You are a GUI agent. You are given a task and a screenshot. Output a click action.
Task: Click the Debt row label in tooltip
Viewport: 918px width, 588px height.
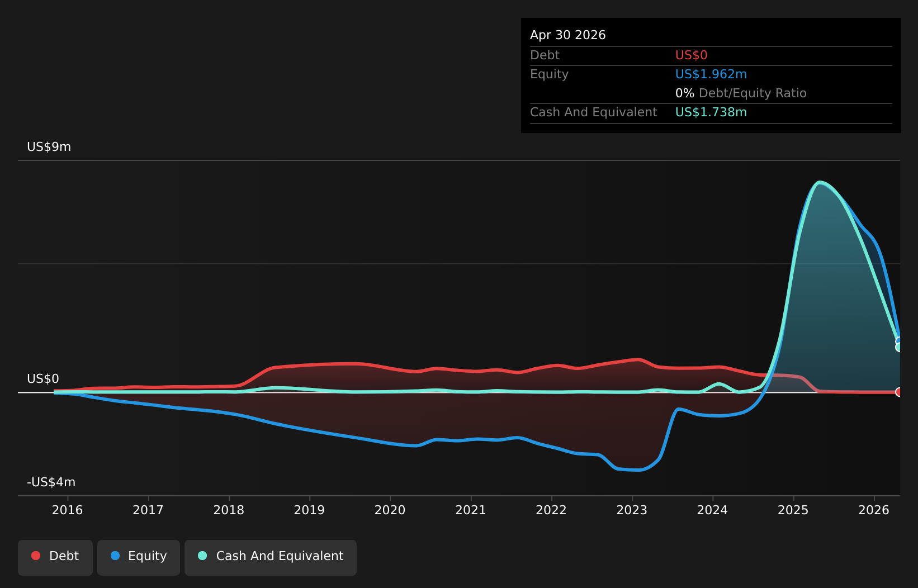pos(545,55)
